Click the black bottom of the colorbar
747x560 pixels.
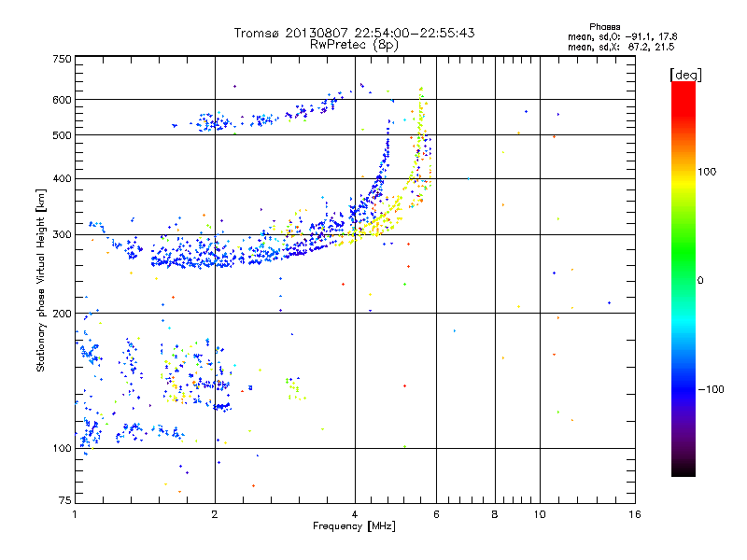(x=684, y=469)
